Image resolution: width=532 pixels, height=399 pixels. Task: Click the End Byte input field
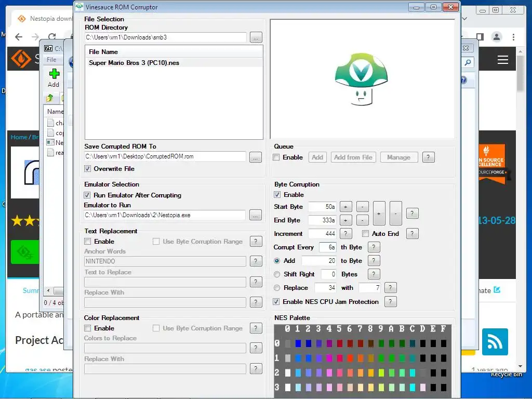pos(323,220)
